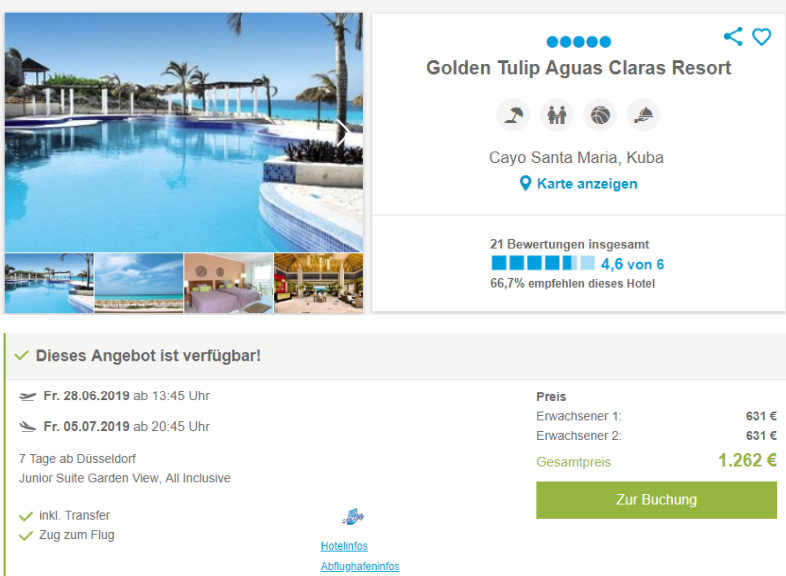
Task: Click the Zur Buchung button
Action: click(656, 500)
